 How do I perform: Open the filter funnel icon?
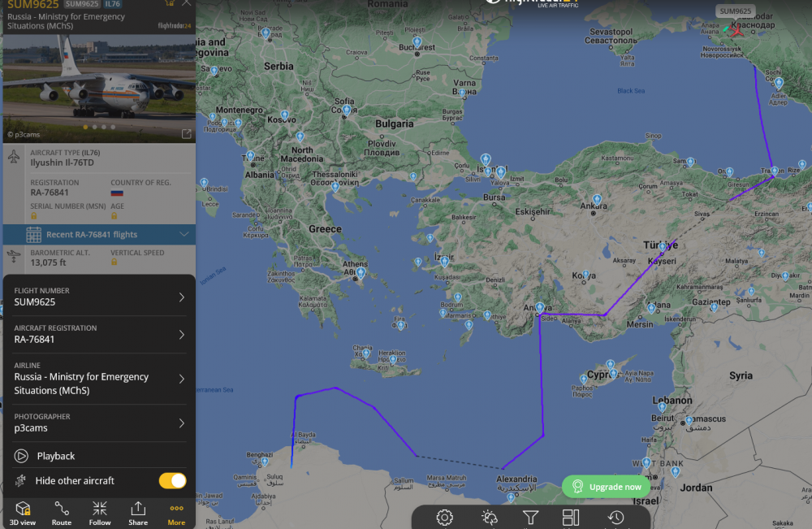coord(530,517)
